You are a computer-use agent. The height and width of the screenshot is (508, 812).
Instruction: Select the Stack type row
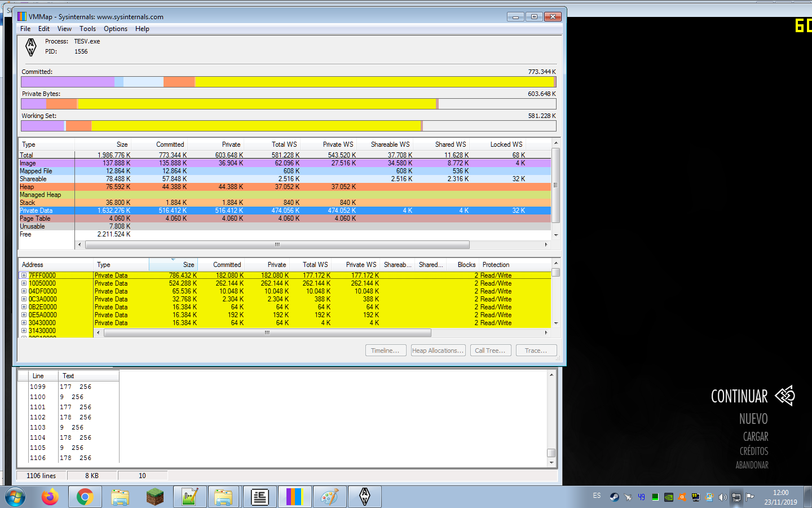(x=285, y=203)
